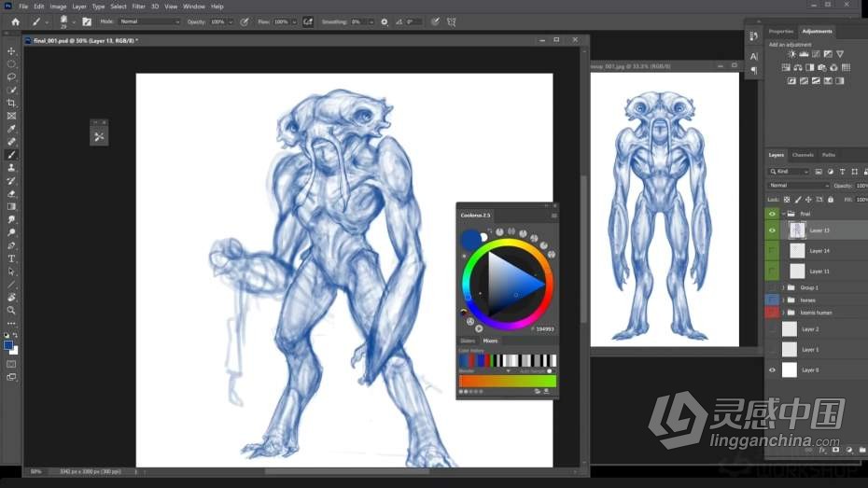Open the layer blend mode Normal dropdown
This screenshot has width=868, height=488.
tap(798, 186)
